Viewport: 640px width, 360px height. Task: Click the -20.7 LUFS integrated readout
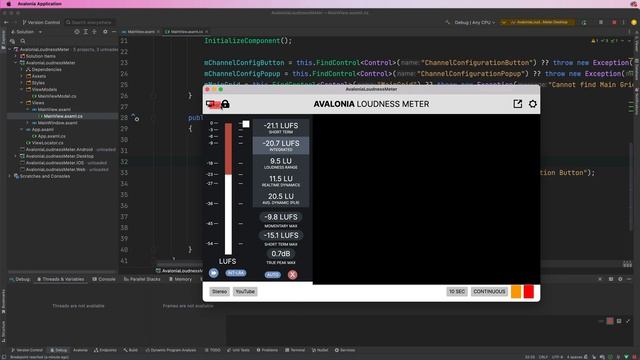pyautogui.click(x=281, y=145)
